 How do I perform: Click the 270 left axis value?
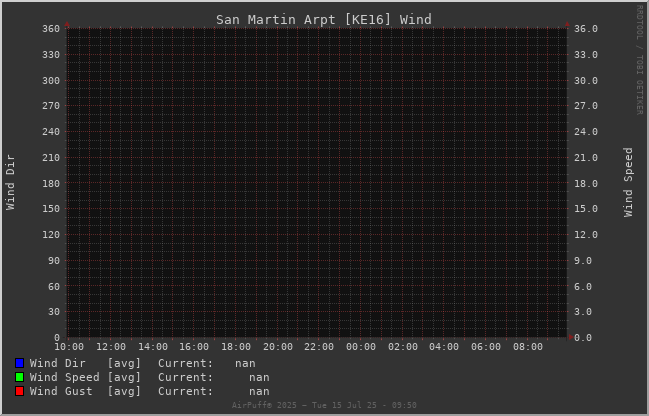pyautogui.click(x=51, y=106)
